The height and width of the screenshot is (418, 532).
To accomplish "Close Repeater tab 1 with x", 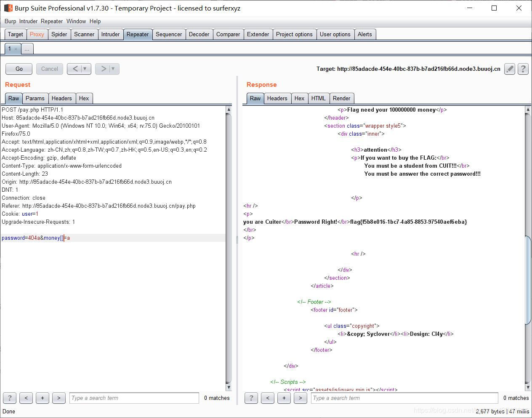I will click(x=16, y=49).
